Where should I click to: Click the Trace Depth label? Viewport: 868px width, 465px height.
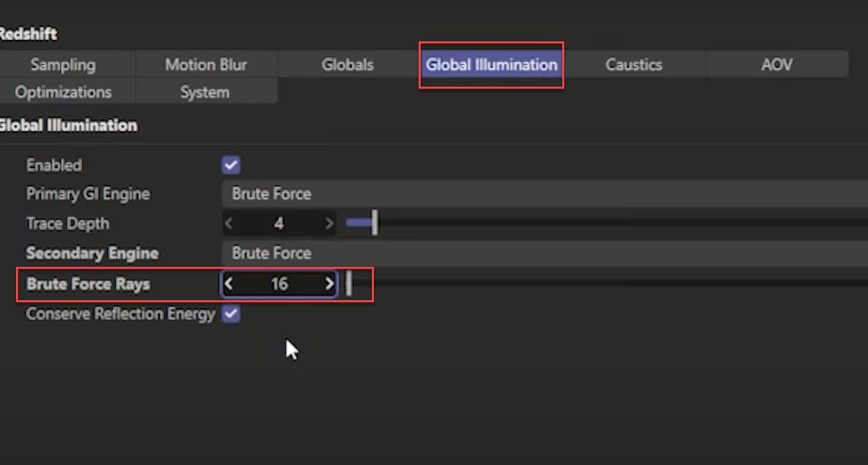(67, 224)
